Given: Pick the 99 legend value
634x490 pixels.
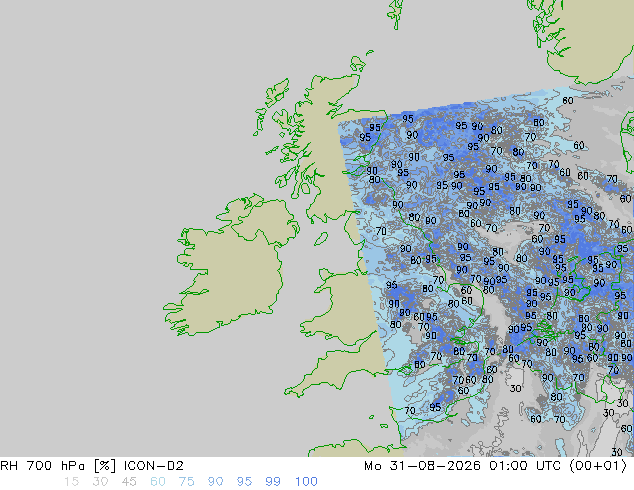Looking at the screenshot, I should pos(273,482).
